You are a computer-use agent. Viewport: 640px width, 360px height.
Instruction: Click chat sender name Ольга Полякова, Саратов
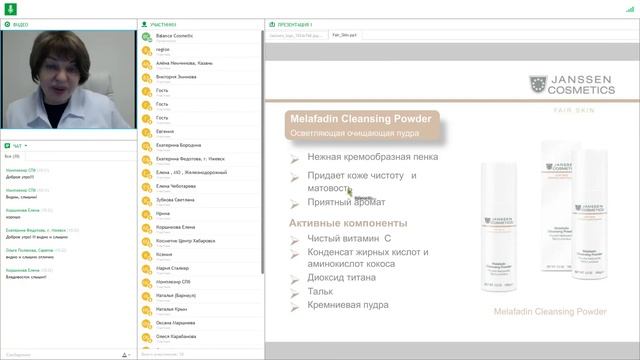click(x=29, y=250)
